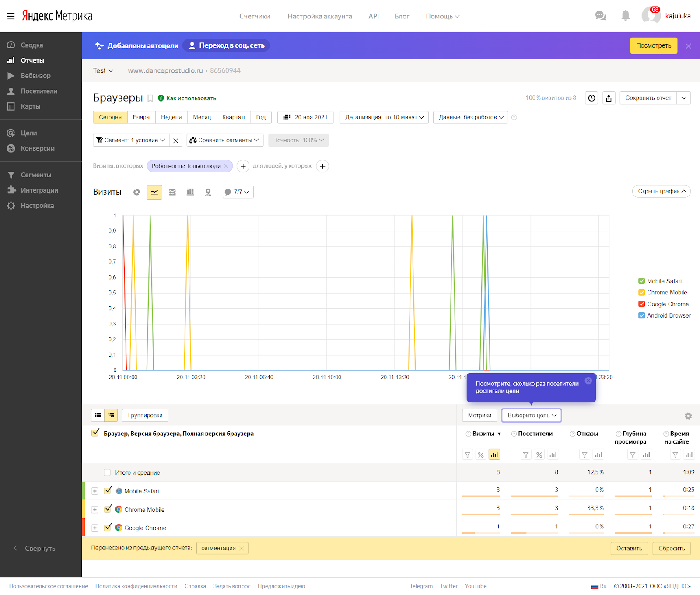Close the goals tooltip popup
This screenshot has height=595, width=700.
point(588,381)
